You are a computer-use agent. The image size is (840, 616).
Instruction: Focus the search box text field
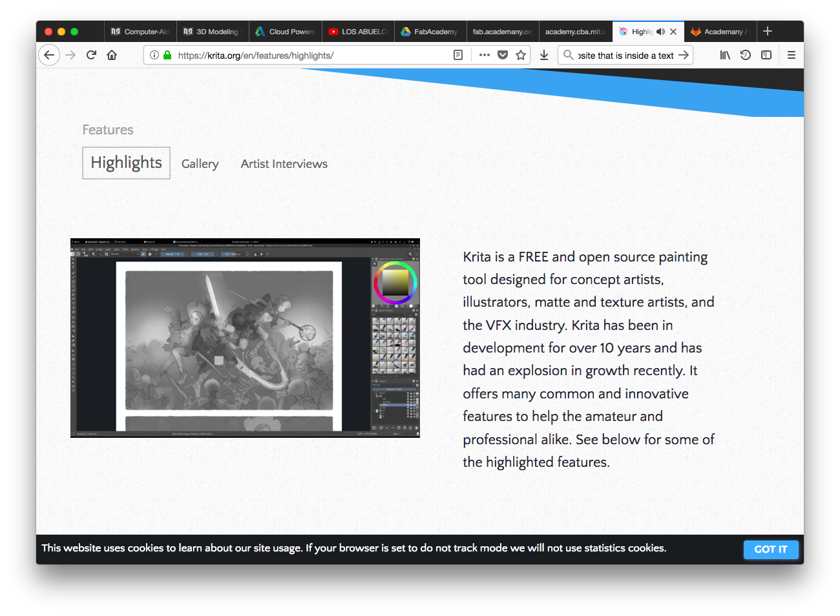pyautogui.click(x=625, y=56)
